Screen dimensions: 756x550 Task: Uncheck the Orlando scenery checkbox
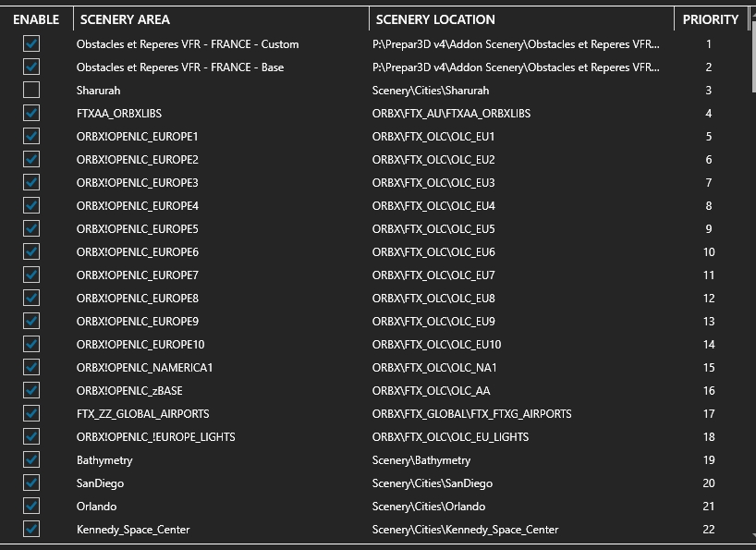[31, 507]
